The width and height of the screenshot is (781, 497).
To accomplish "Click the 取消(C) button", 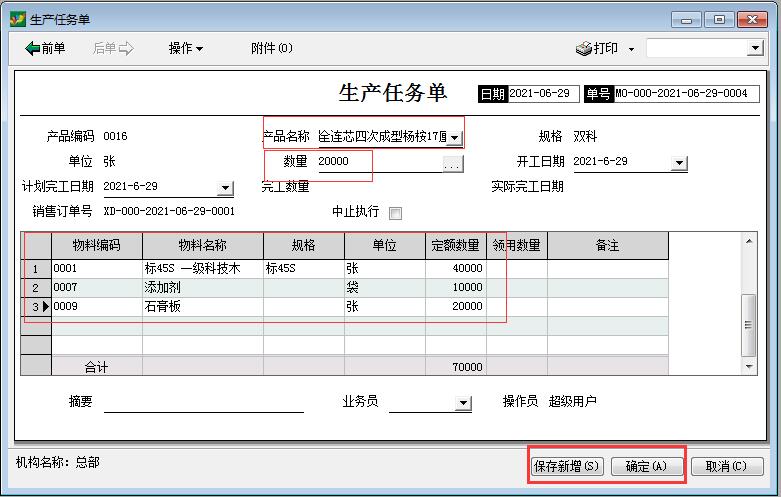I will (727, 467).
